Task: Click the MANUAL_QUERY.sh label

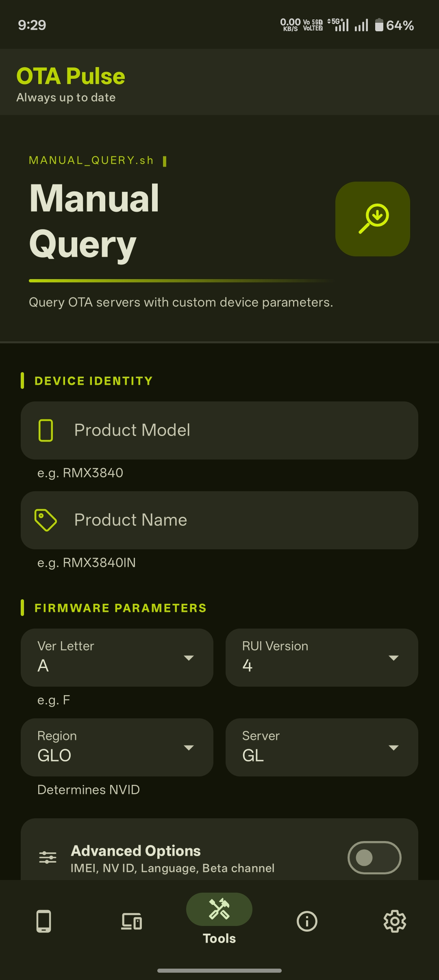Action: point(90,160)
